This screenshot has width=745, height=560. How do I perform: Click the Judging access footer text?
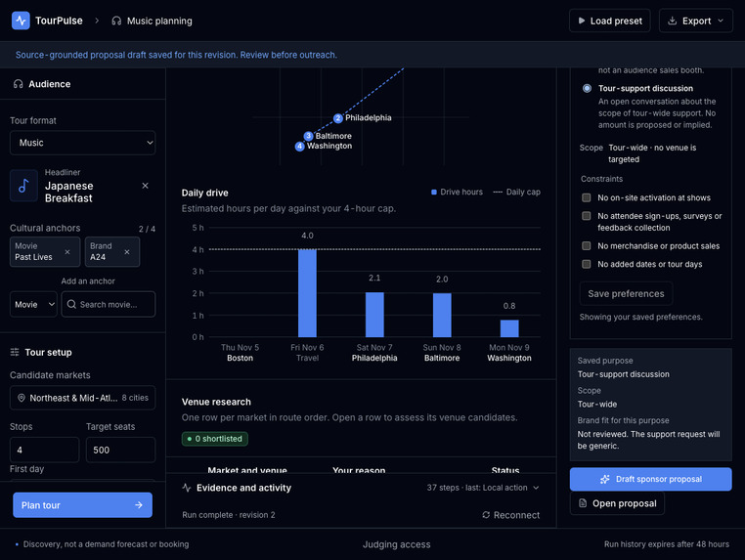pyautogui.click(x=397, y=544)
